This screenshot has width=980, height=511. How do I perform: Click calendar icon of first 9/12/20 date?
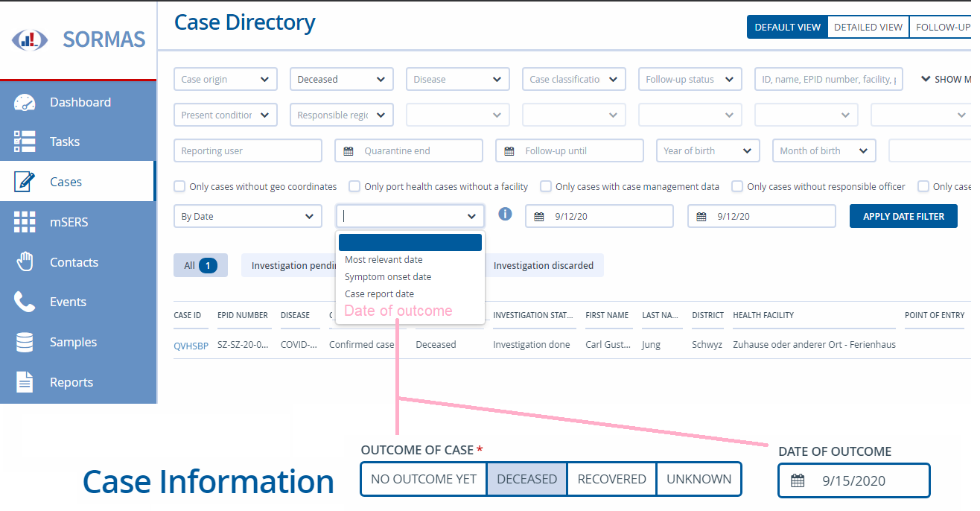[539, 217]
